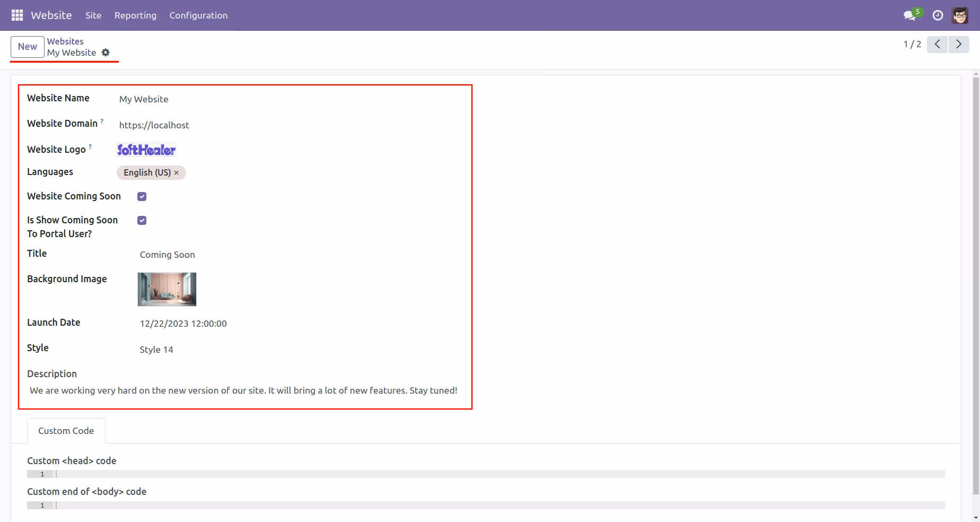Toggle Is Show Coming Soon To Portal User checkbox
Viewport: 980px width, 522px height.
click(142, 220)
